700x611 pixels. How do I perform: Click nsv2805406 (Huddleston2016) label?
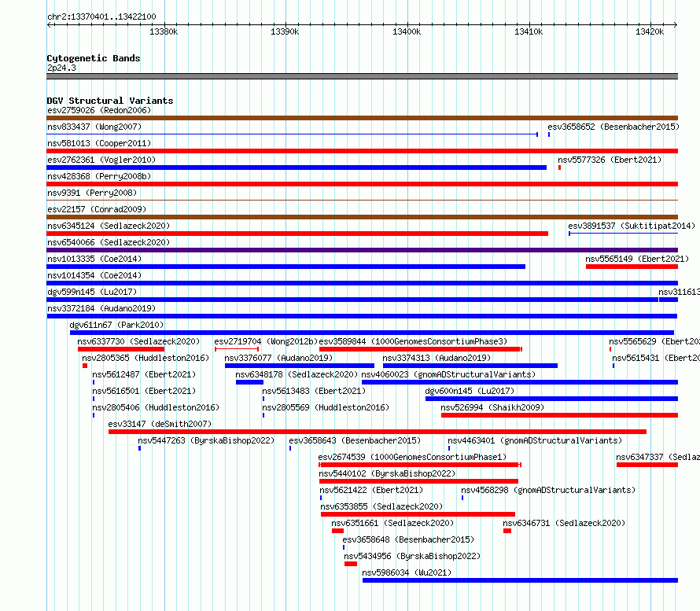(x=156, y=407)
